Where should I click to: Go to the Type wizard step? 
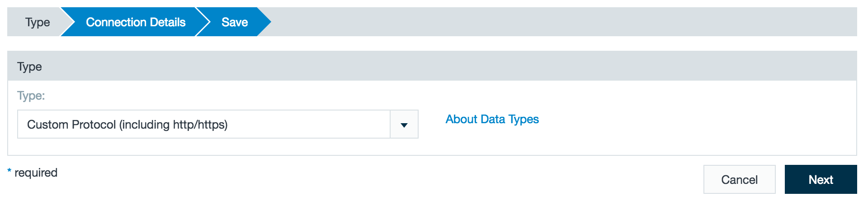[x=38, y=22]
